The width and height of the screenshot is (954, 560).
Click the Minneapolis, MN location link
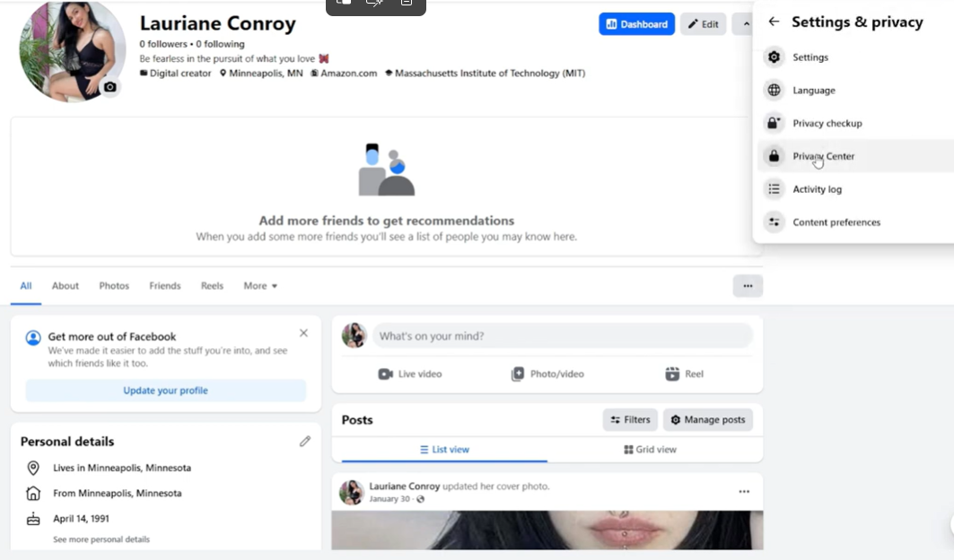pos(266,73)
